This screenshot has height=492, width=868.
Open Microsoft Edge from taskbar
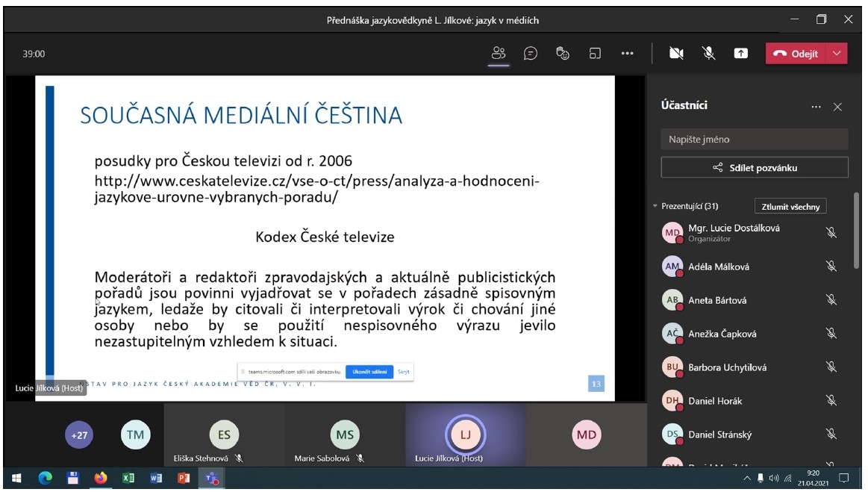pyautogui.click(x=45, y=478)
